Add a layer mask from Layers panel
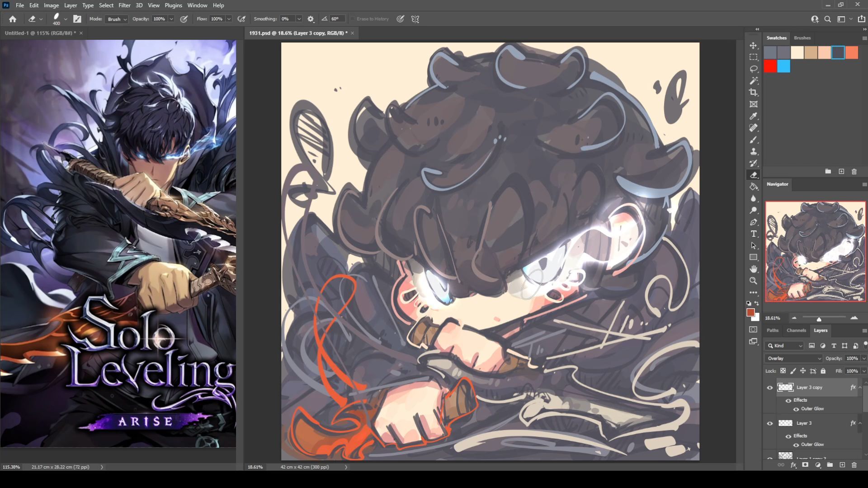The height and width of the screenshot is (488, 868). [x=805, y=465]
